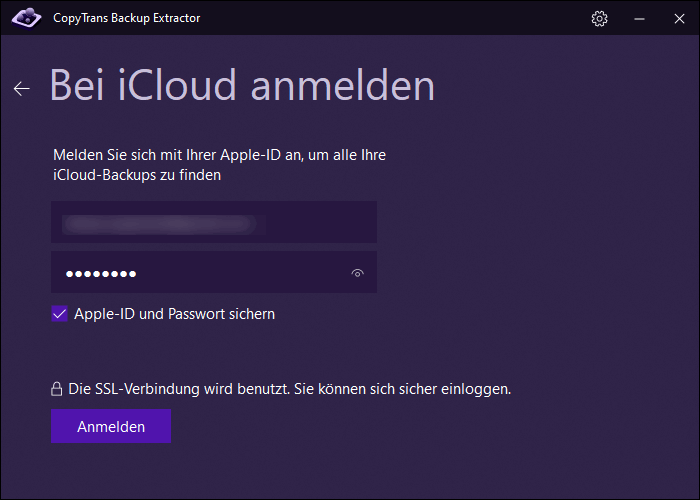The width and height of the screenshot is (700, 500).
Task: Close the CopyTrans Backup Extractor window
Action: [x=679, y=19]
